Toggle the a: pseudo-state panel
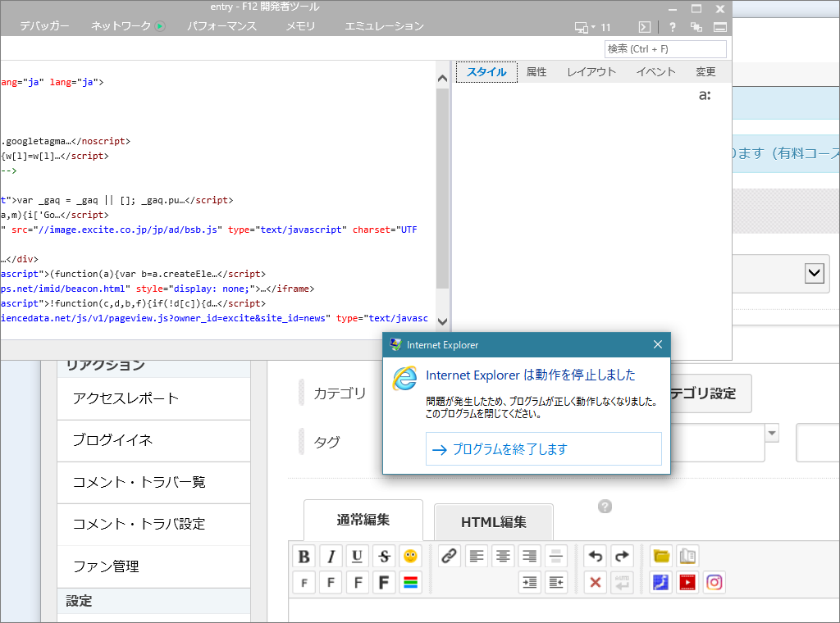The image size is (840, 623). click(x=705, y=95)
